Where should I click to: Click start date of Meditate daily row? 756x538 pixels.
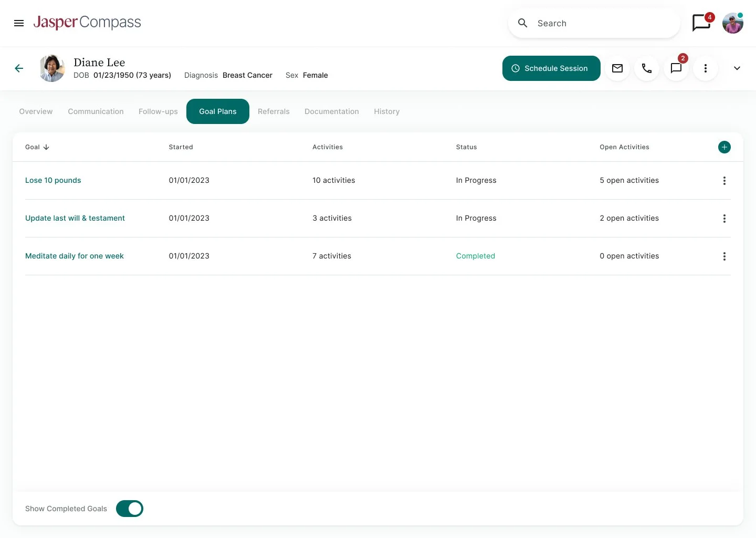(x=189, y=256)
